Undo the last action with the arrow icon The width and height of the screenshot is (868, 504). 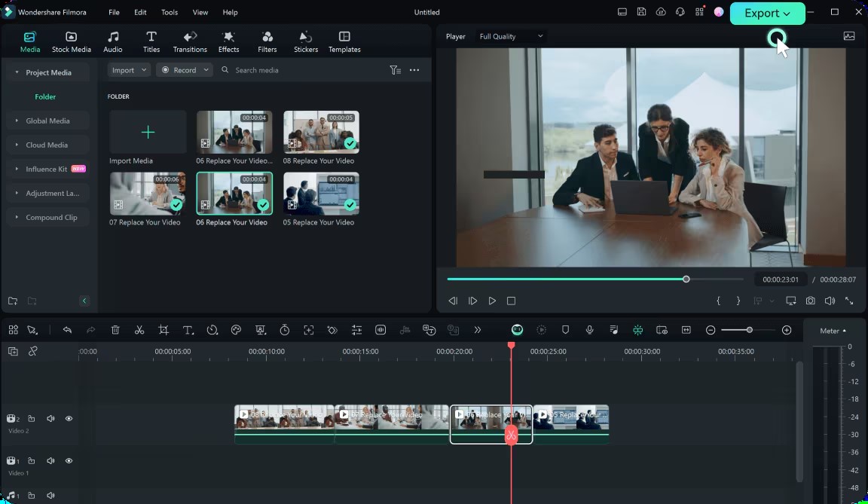[67, 330]
